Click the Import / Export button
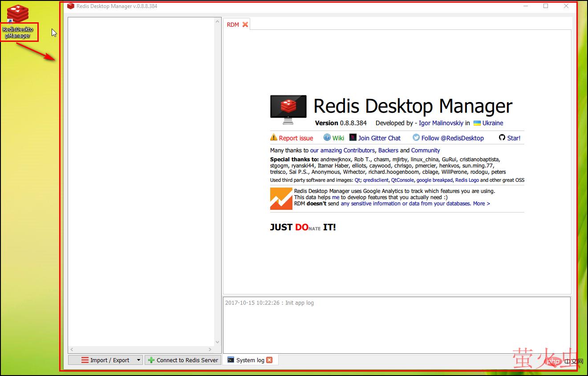 click(x=105, y=360)
